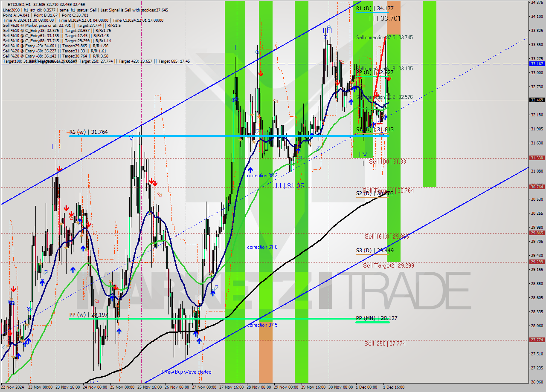Click the 34.375 price axis value

point(537,2)
